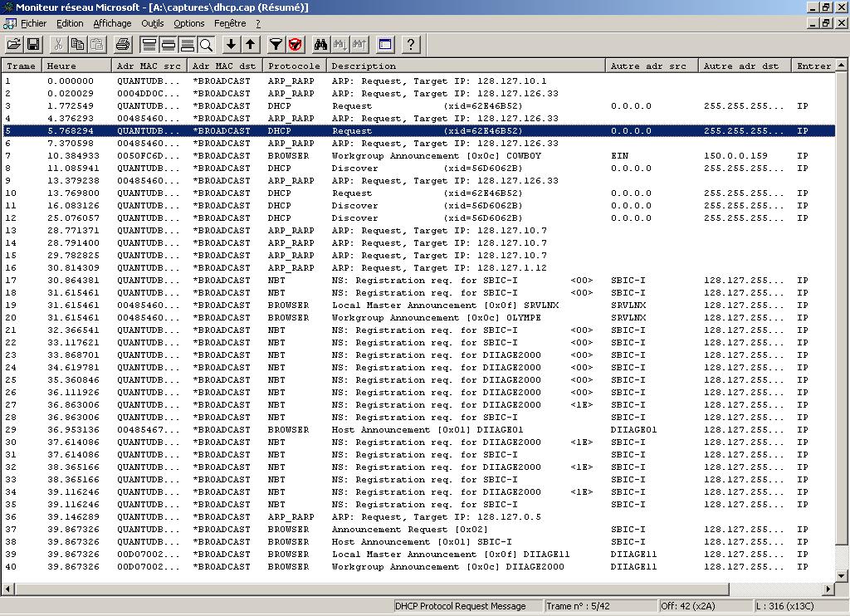The image size is (850, 616).
Task: Click the Adr MAC src column header
Action: pos(149,66)
